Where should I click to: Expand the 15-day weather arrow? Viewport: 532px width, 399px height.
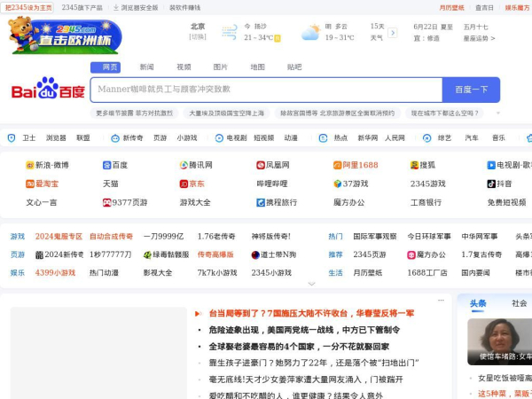393,33
